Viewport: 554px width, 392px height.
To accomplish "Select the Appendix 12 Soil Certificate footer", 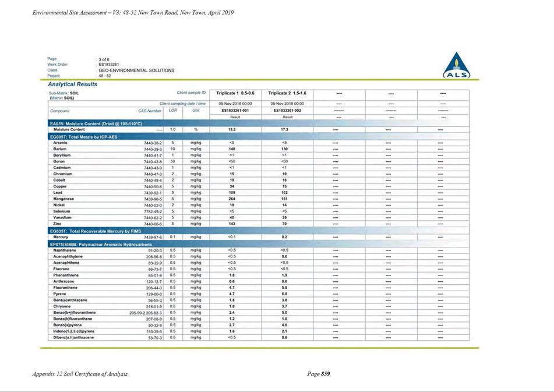I will tap(80, 373).
